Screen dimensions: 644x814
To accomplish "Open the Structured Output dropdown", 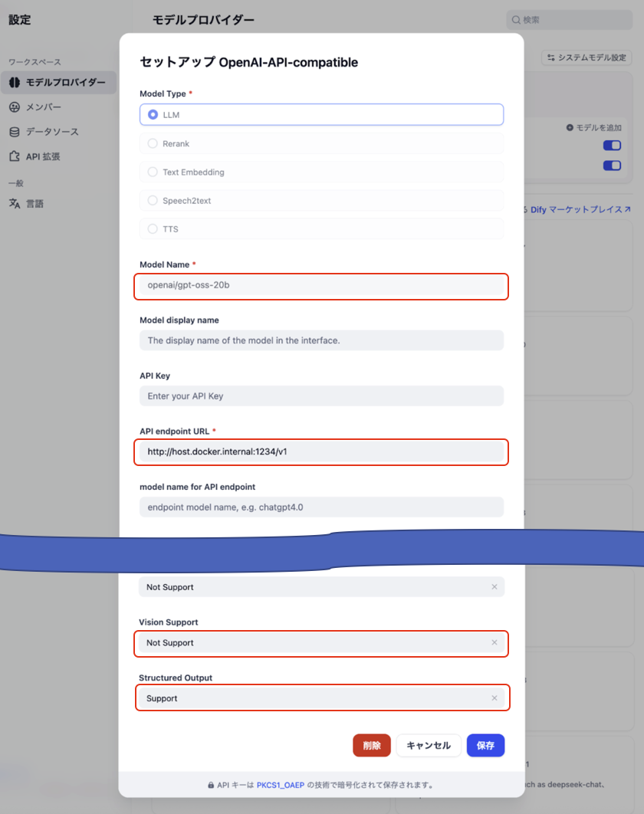I will 321,698.
